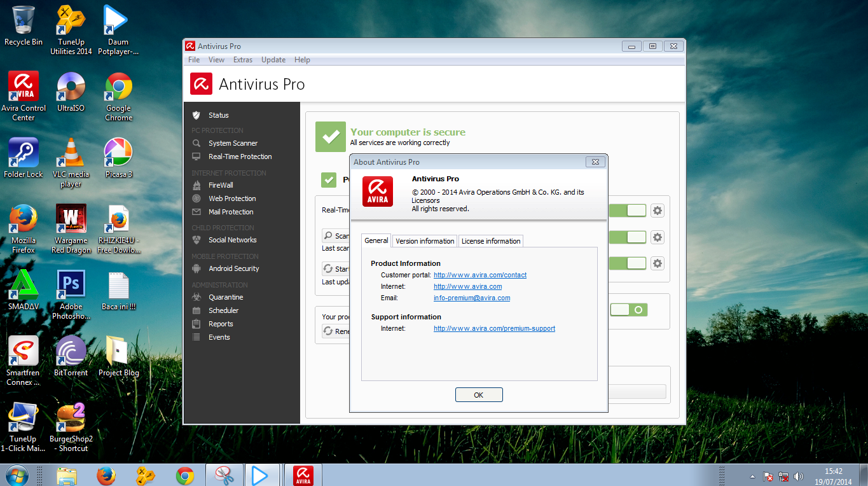Toggle the bottom switch with circle indicator

point(629,310)
